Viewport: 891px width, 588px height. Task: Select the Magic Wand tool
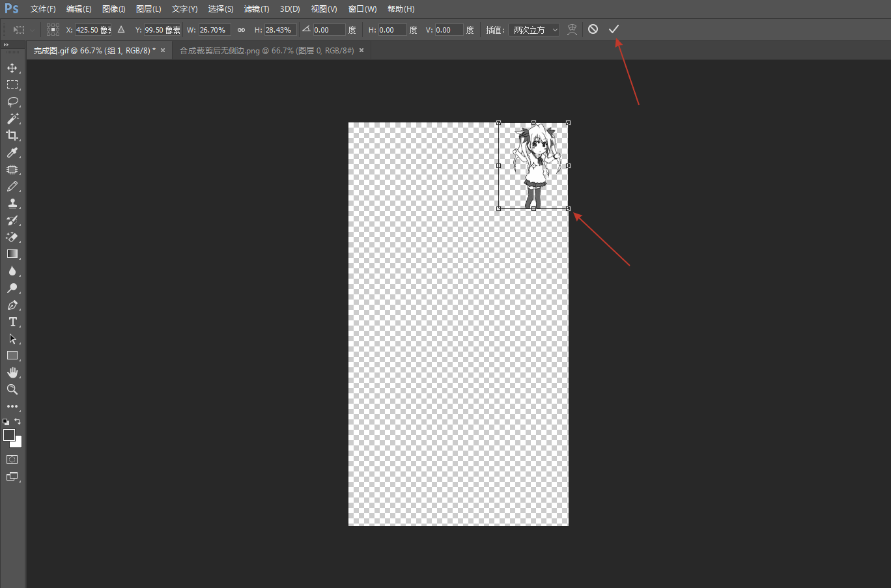coord(12,119)
